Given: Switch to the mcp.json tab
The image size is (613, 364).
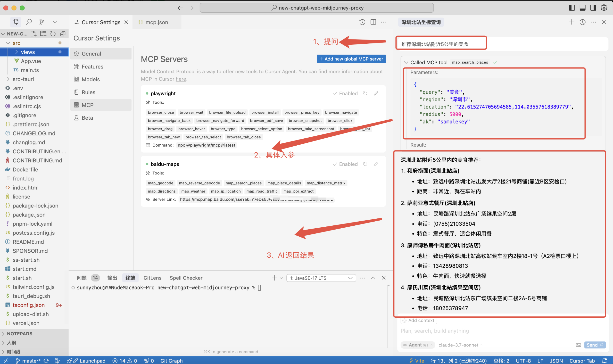Looking at the screenshot, I should tap(157, 22).
